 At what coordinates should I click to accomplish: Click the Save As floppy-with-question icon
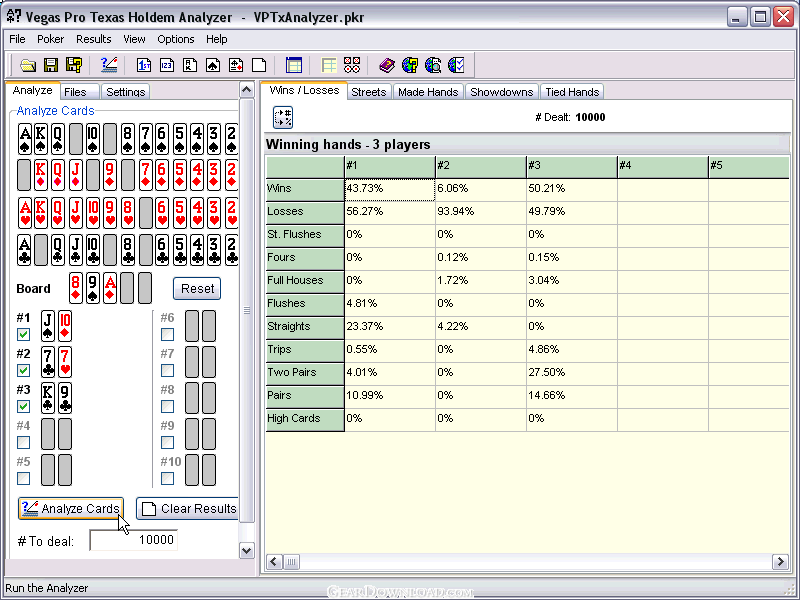pos(73,65)
